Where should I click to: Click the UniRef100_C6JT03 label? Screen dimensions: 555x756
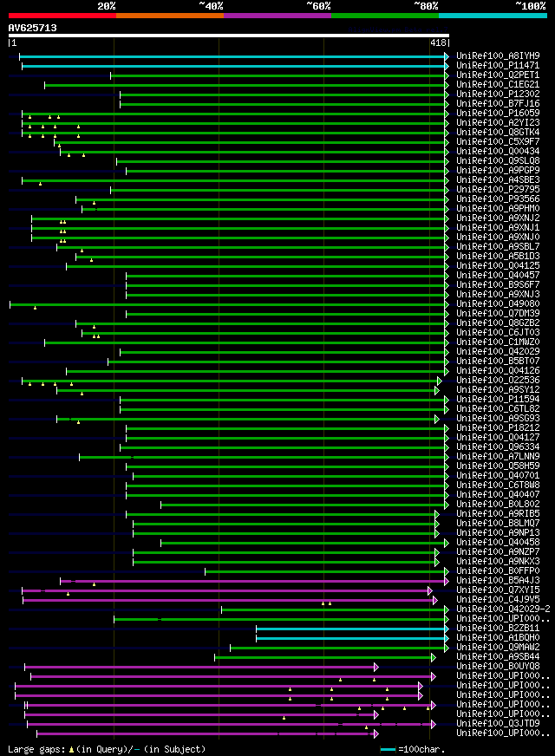498,333
